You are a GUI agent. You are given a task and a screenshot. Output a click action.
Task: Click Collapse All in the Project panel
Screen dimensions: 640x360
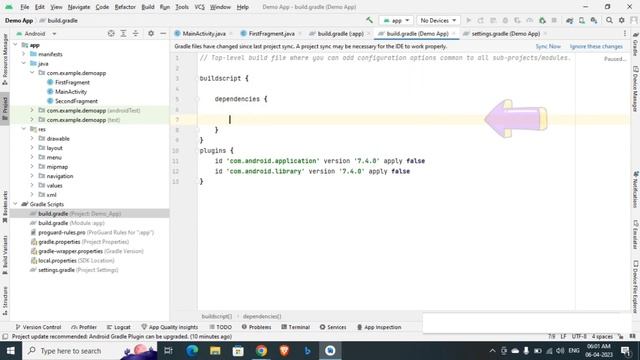(136, 33)
